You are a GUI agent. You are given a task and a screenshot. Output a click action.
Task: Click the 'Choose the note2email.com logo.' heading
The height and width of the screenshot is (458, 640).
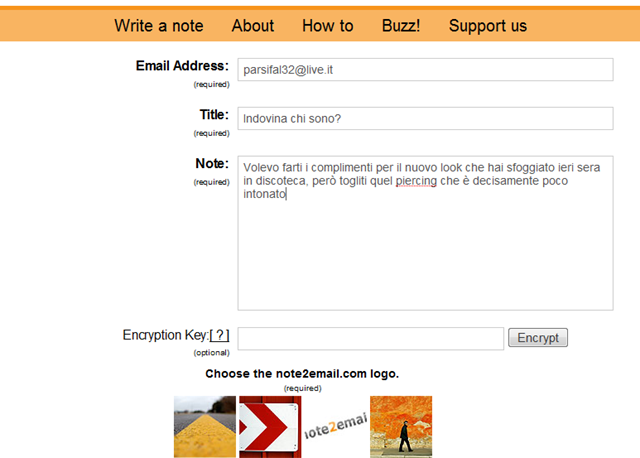tap(302, 374)
